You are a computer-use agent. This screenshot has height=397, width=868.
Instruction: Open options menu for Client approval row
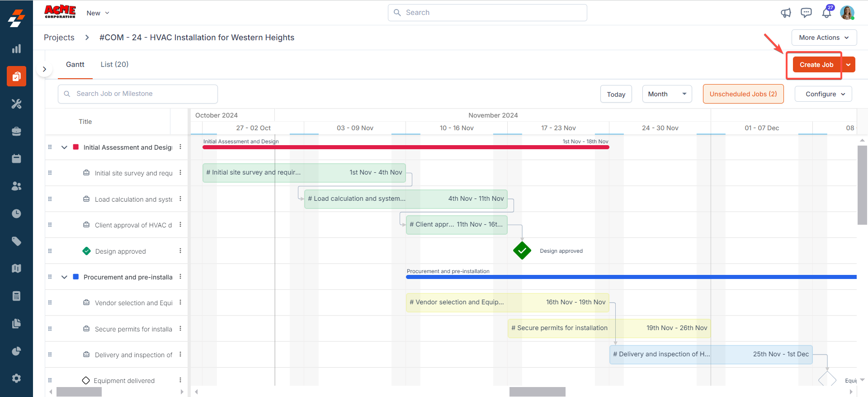pyautogui.click(x=180, y=225)
